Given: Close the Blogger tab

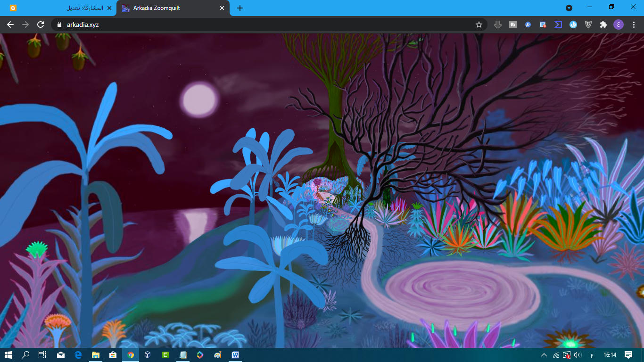Looking at the screenshot, I should click(x=109, y=8).
